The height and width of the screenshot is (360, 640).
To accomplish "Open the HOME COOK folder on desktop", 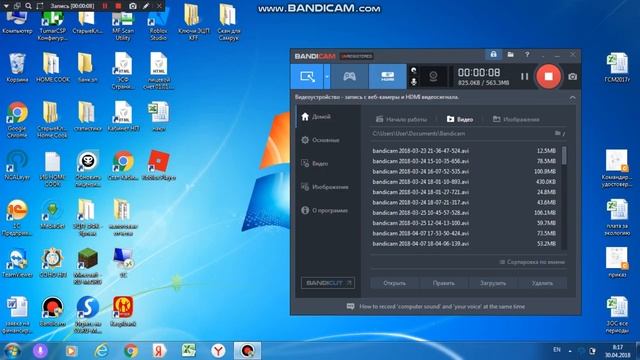I will [x=53, y=67].
